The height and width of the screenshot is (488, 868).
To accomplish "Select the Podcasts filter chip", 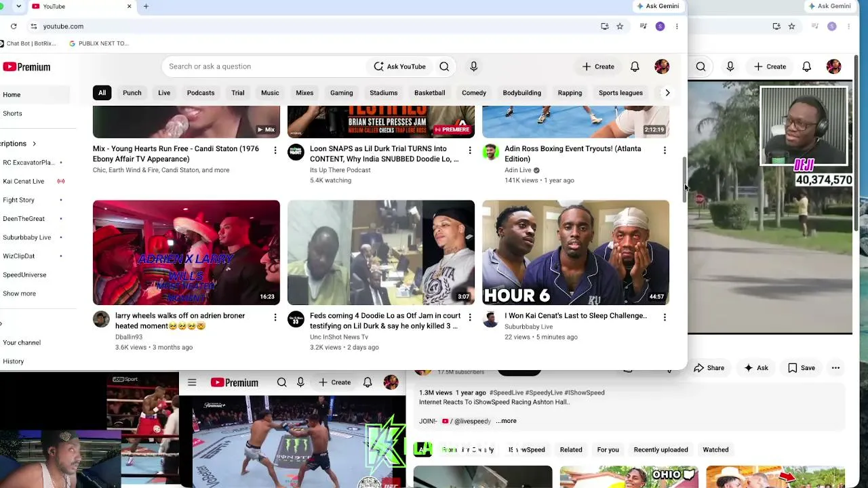I will tap(201, 93).
